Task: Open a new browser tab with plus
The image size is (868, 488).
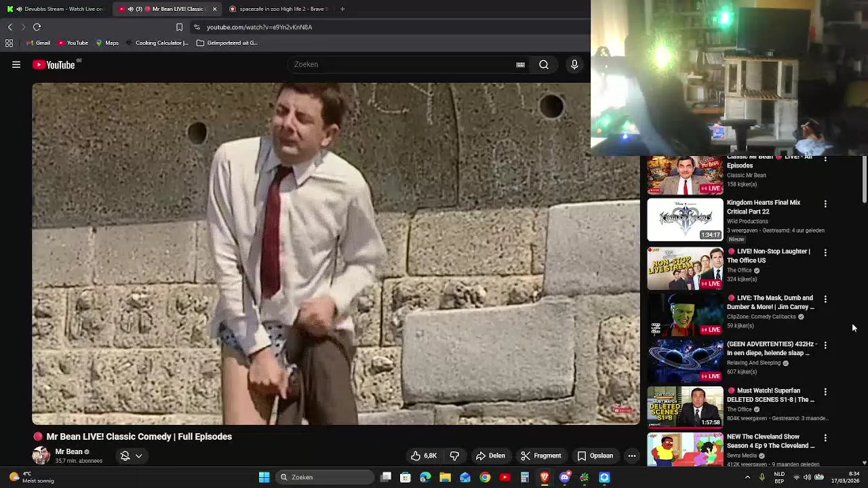Action: coord(342,9)
